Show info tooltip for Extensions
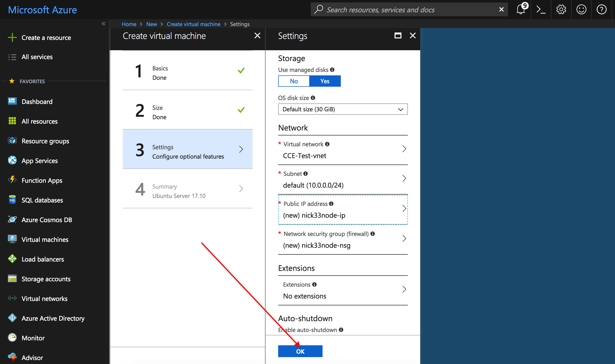The width and height of the screenshot is (615, 364). click(x=314, y=284)
